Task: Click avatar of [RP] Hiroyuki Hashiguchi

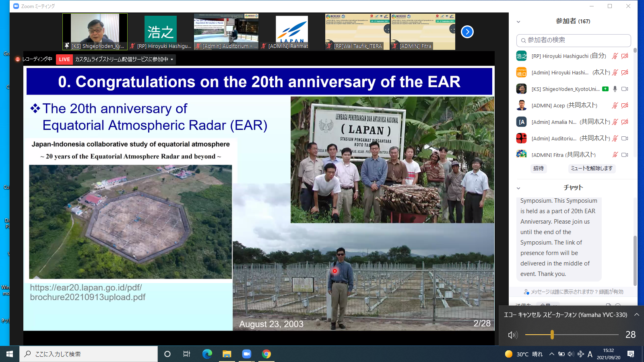Action: [522, 56]
